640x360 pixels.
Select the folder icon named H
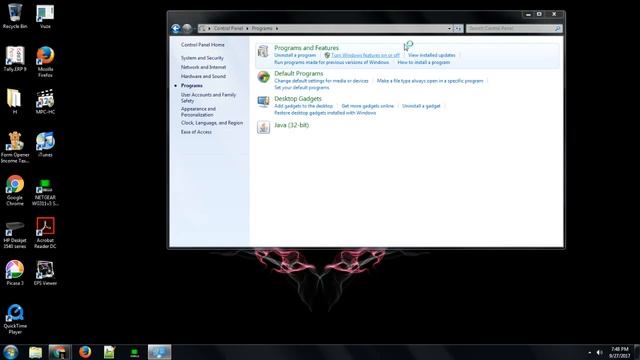click(x=14, y=102)
